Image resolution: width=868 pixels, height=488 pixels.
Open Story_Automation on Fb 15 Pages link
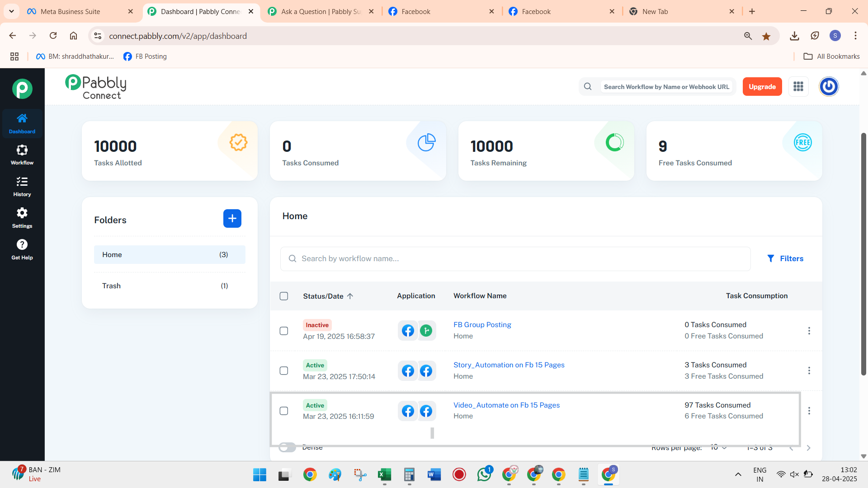(509, 365)
